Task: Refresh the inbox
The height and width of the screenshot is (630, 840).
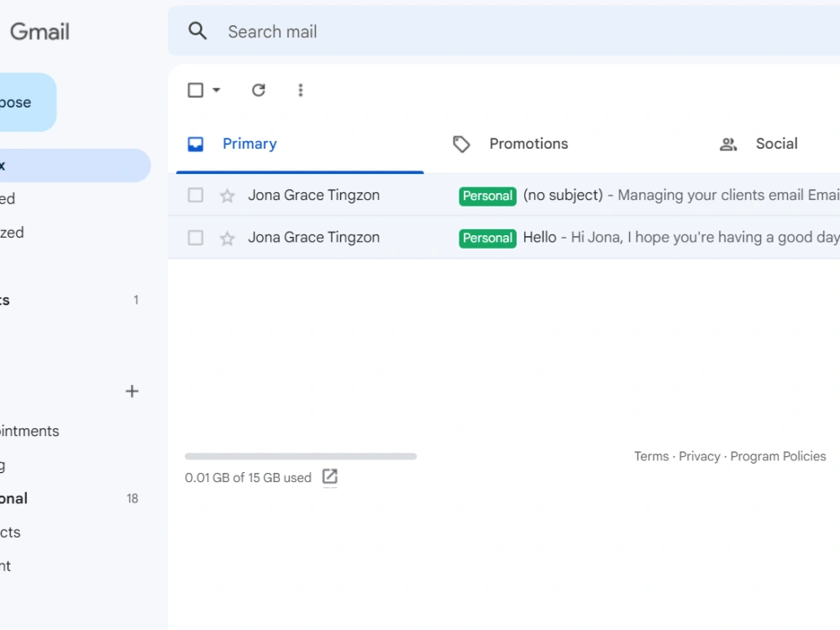Action: pyautogui.click(x=259, y=90)
